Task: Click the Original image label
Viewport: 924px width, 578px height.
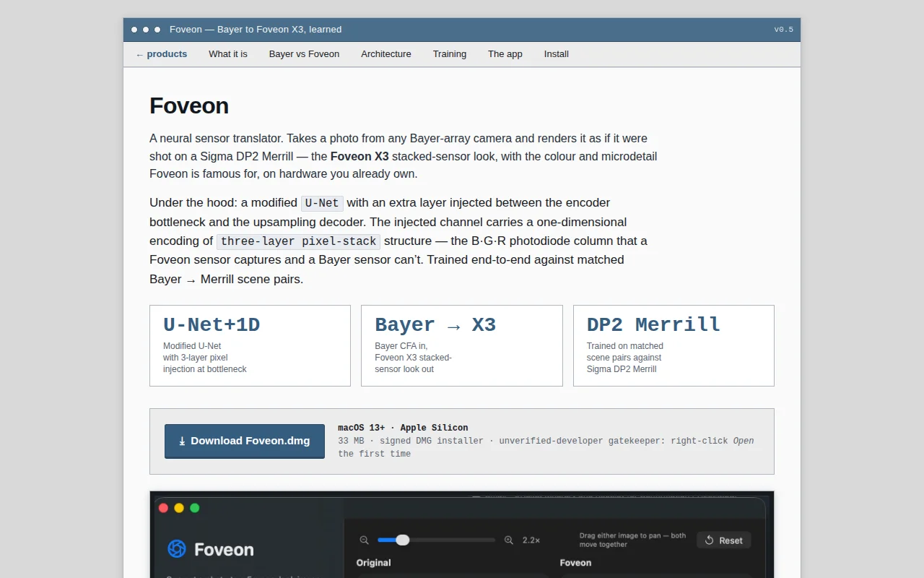Action: tap(374, 563)
